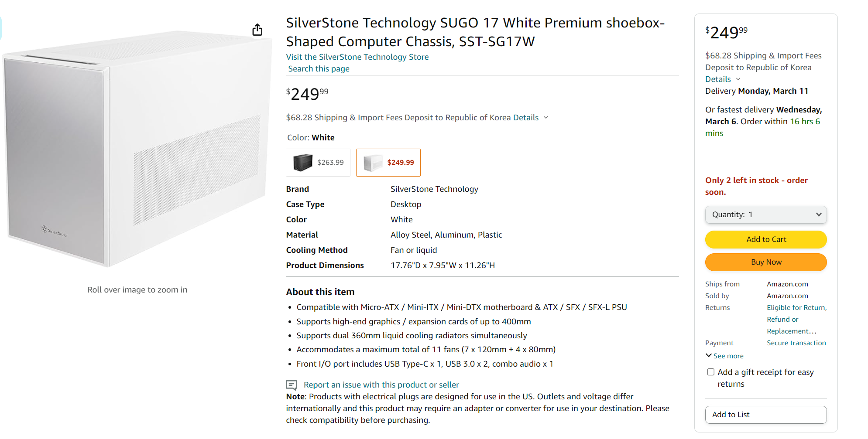Open the Add to List button
The height and width of the screenshot is (439, 868).
coord(766,415)
